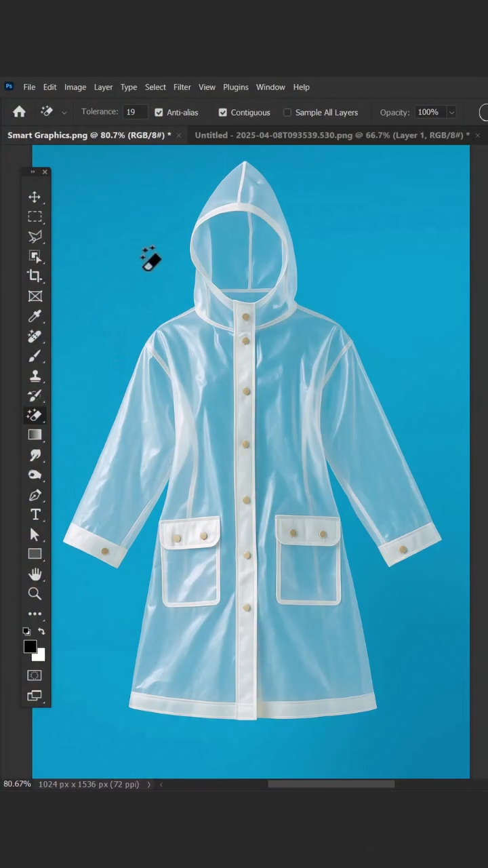Select the Crop tool
Image resolution: width=488 pixels, height=868 pixels.
(35, 276)
